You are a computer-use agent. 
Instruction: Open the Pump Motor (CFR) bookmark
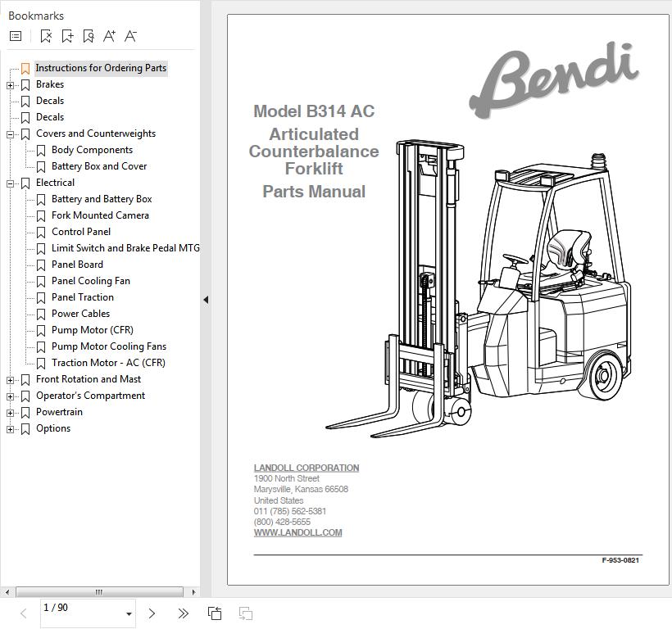coord(93,330)
